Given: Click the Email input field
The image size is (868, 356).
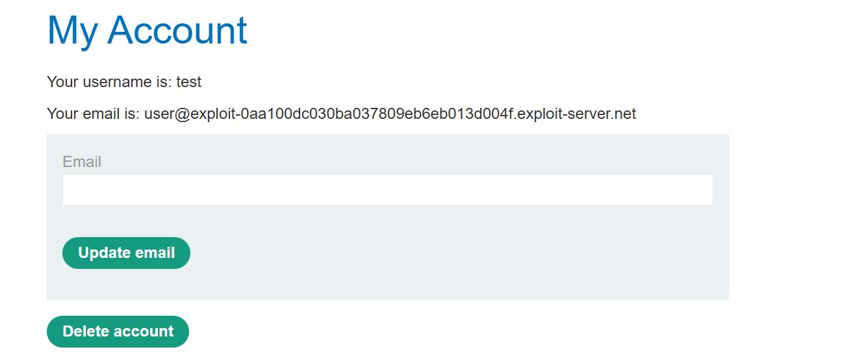Looking at the screenshot, I should (x=387, y=190).
